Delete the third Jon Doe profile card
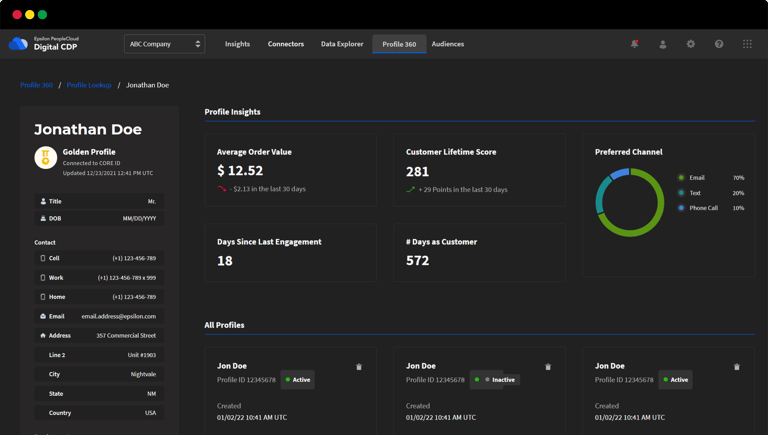The width and height of the screenshot is (768, 435). (737, 367)
